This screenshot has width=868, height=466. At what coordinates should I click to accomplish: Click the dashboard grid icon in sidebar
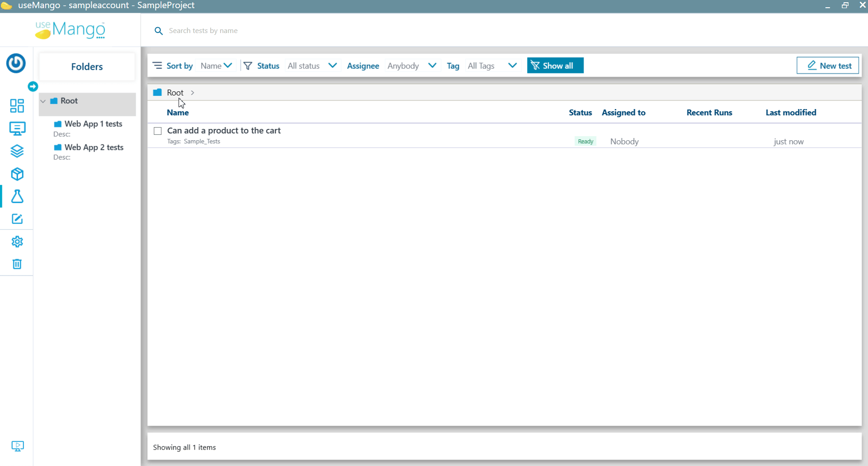17,106
